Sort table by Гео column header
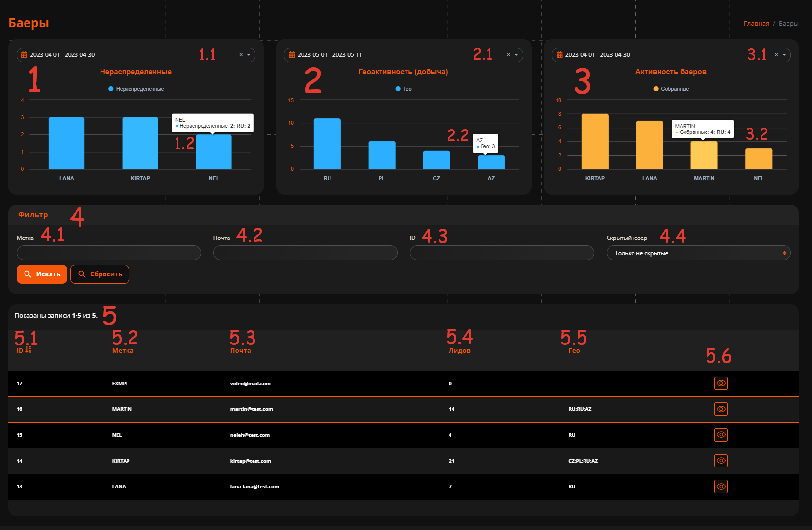 (x=574, y=351)
